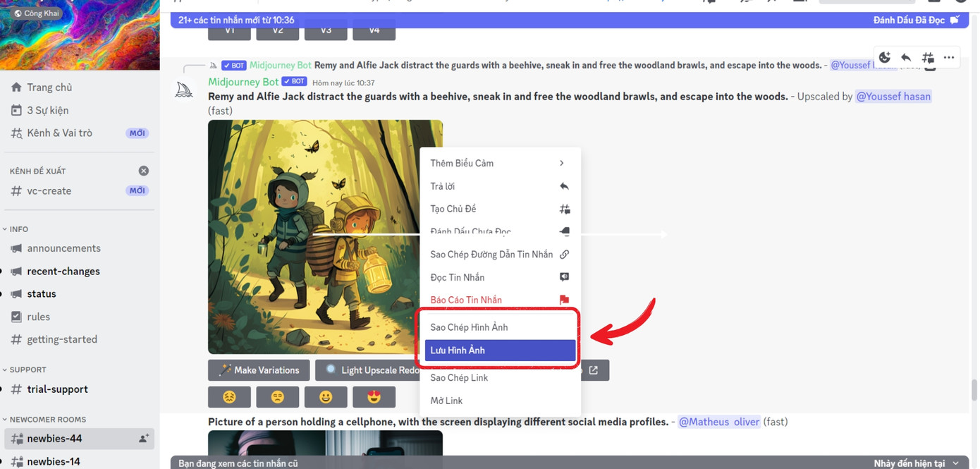Collapse the SUPPORT channel category
This screenshot has height=469, width=980.
tap(27, 370)
